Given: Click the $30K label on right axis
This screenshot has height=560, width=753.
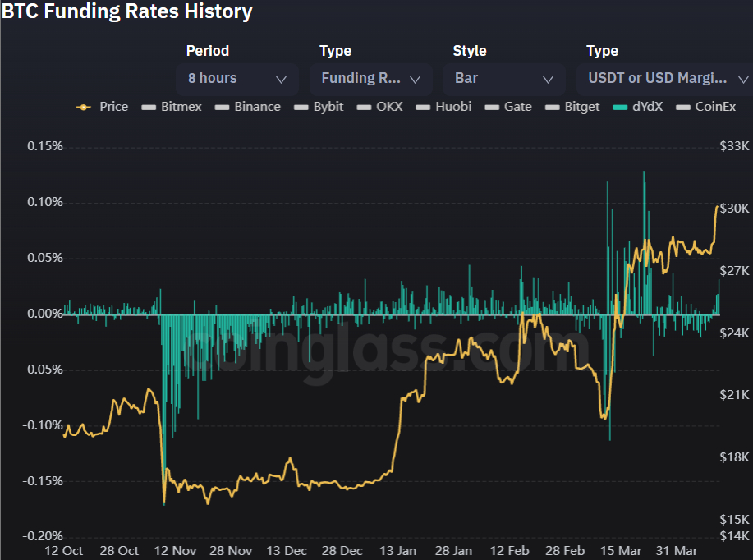Looking at the screenshot, I should coord(734,208).
